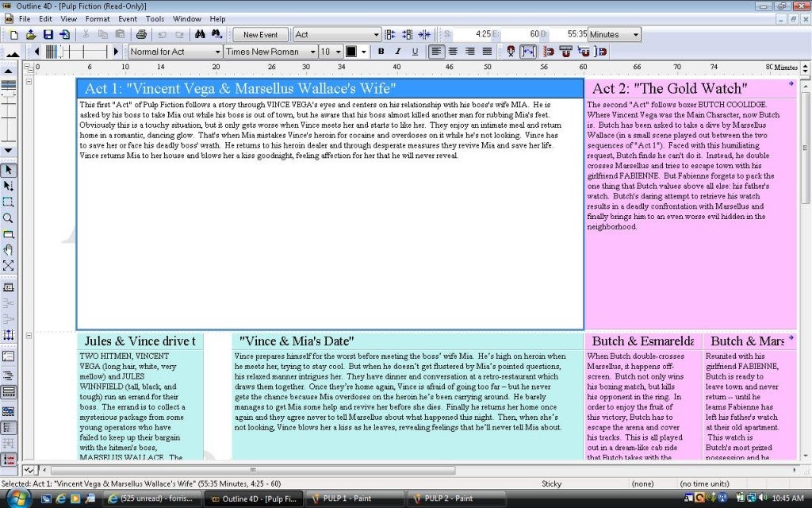Activate the magnifying glass zoom tool
Image resolution: width=812 pixels, height=508 pixels.
click(x=8, y=218)
